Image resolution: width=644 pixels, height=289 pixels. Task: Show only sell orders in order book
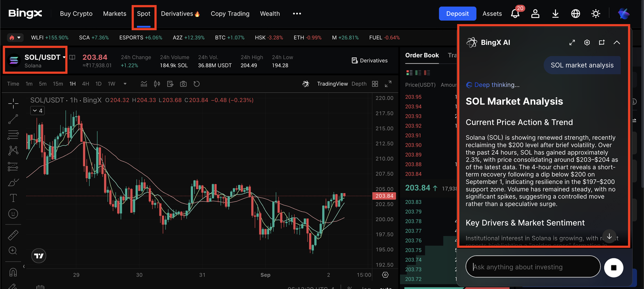click(425, 73)
